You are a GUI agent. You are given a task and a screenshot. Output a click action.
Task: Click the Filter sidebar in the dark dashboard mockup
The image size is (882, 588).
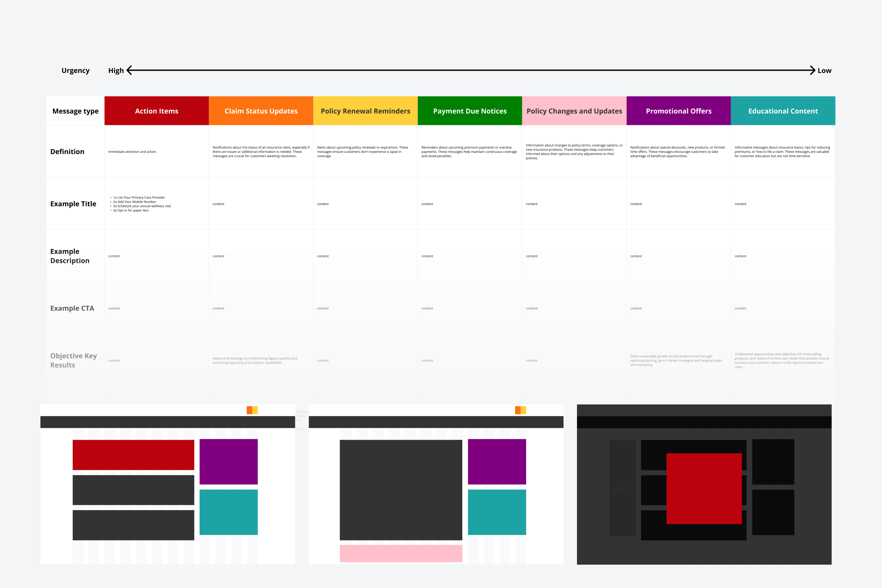[622, 489]
